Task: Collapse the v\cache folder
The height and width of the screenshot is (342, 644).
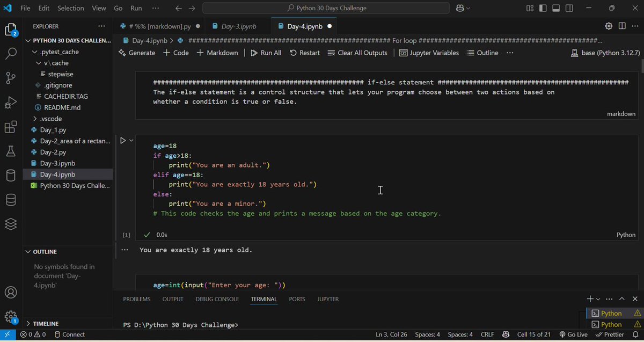Action: (x=55, y=63)
